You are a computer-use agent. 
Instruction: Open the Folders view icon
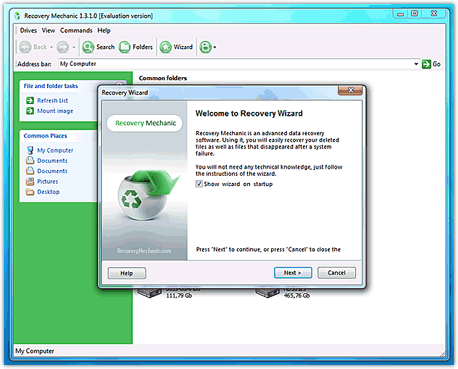tap(125, 47)
